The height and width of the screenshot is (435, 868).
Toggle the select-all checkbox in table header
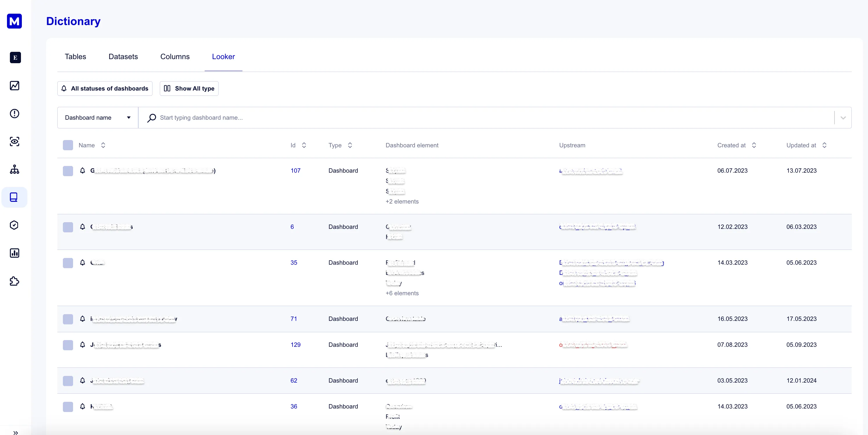click(x=68, y=145)
